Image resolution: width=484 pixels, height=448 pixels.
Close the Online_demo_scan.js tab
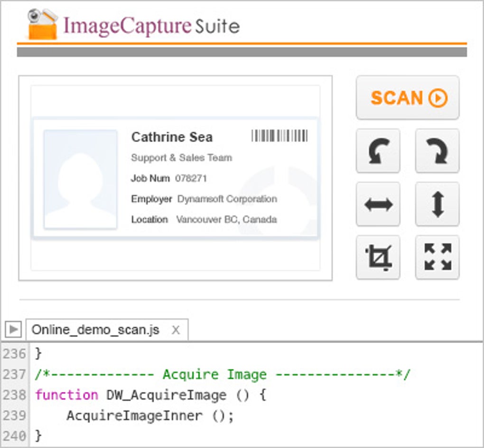(176, 330)
